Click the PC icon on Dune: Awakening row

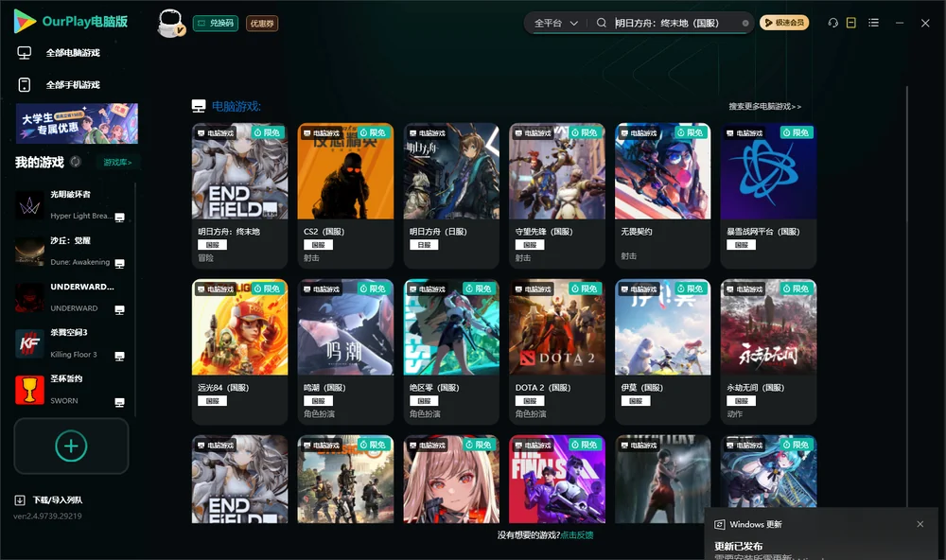coord(119,264)
